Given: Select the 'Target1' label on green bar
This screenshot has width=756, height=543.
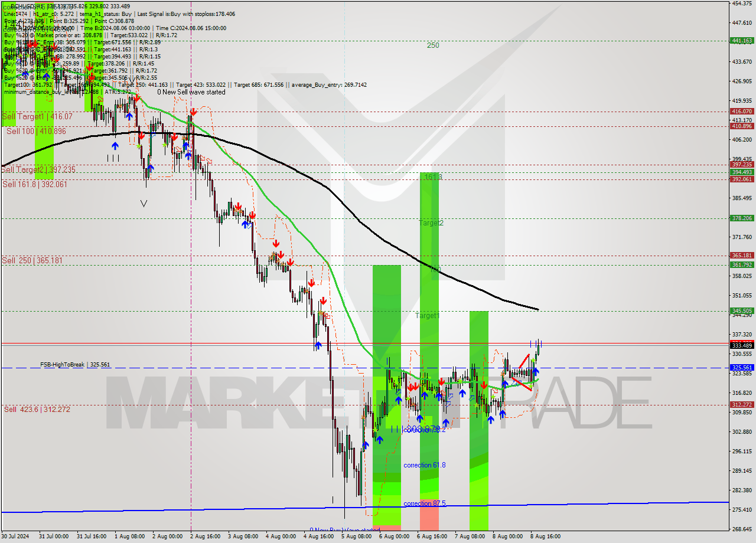Looking at the screenshot, I should tap(427, 316).
